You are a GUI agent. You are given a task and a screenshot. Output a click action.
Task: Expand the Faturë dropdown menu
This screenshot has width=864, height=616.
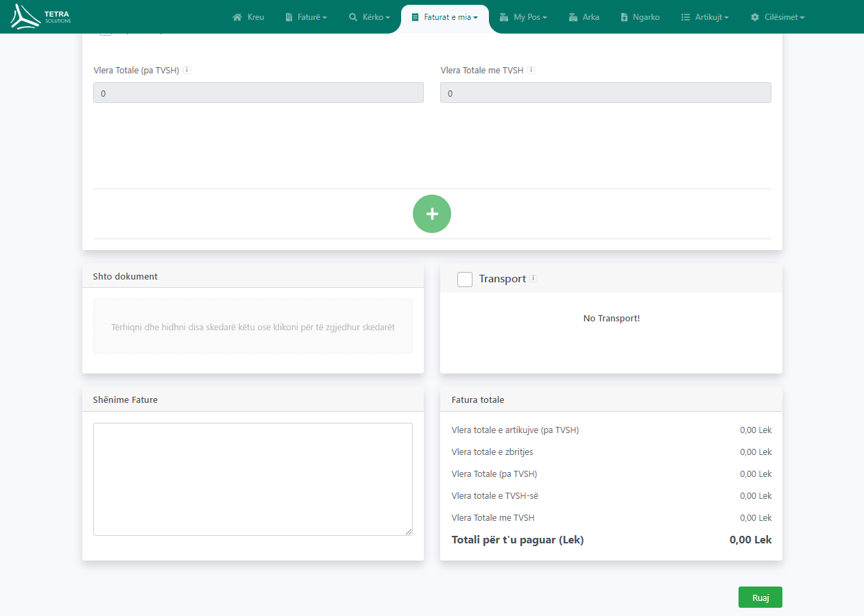[x=306, y=17]
